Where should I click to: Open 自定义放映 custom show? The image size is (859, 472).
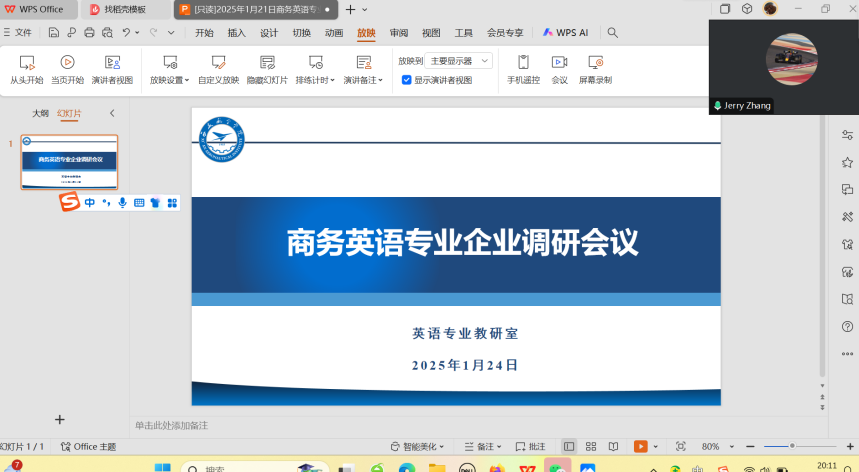coord(218,63)
